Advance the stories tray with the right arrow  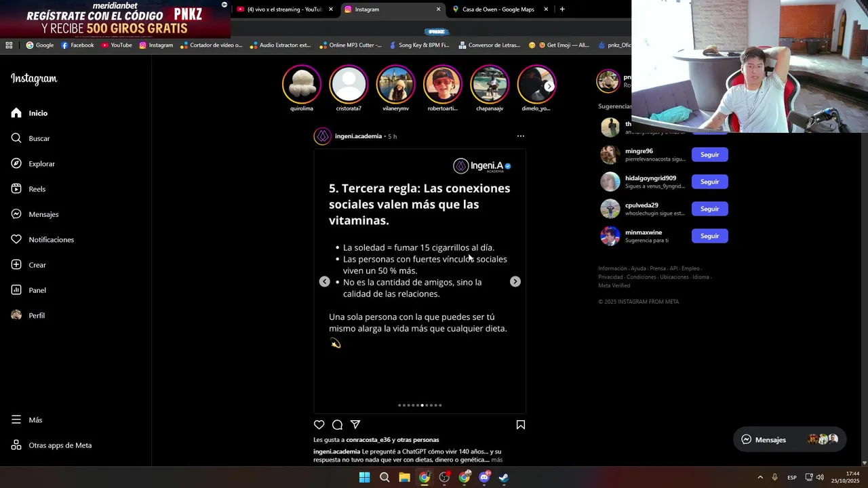point(549,86)
